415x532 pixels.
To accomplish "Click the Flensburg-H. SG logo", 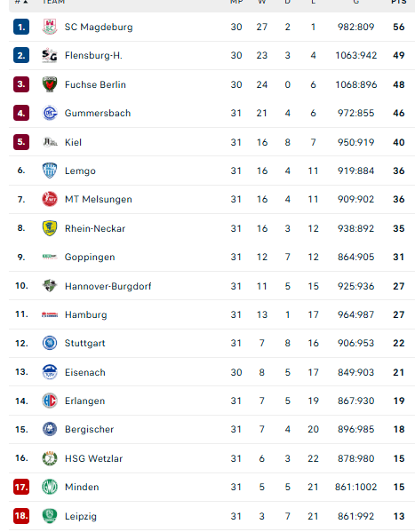I will coord(50,55).
